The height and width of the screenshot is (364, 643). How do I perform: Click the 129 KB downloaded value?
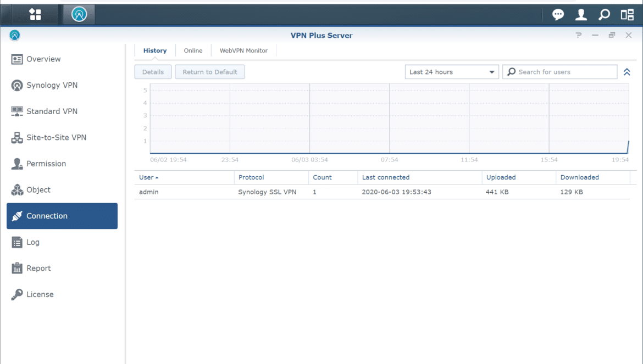pos(572,192)
